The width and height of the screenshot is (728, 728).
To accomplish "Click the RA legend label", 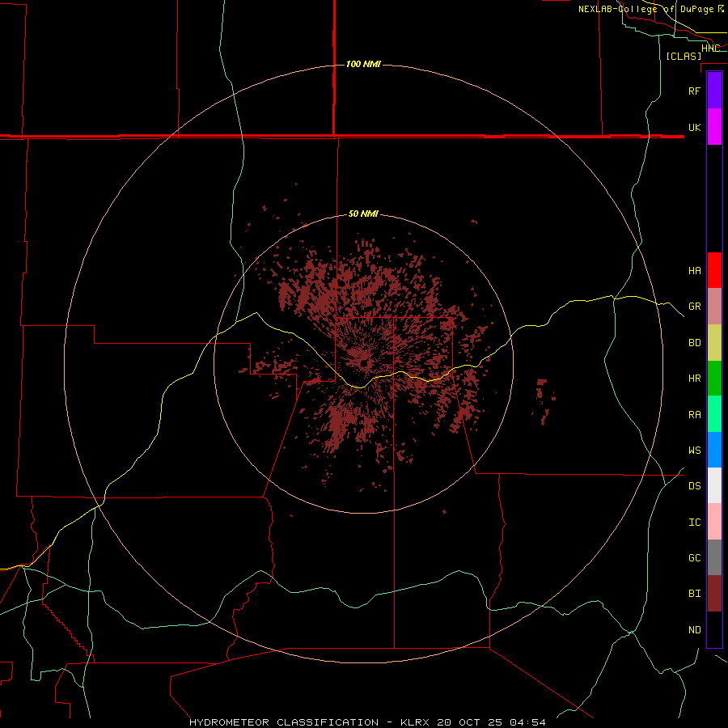I will point(694,415).
